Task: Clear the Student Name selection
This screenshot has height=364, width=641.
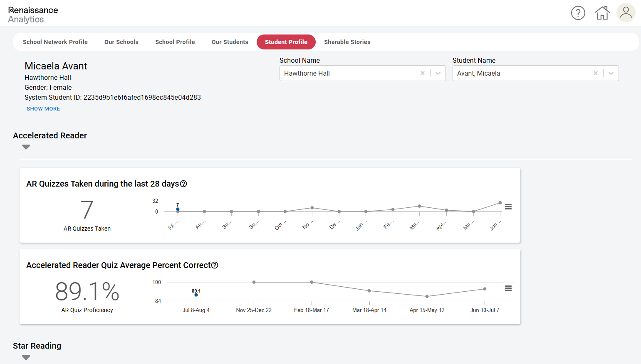Action: (596, 73)
